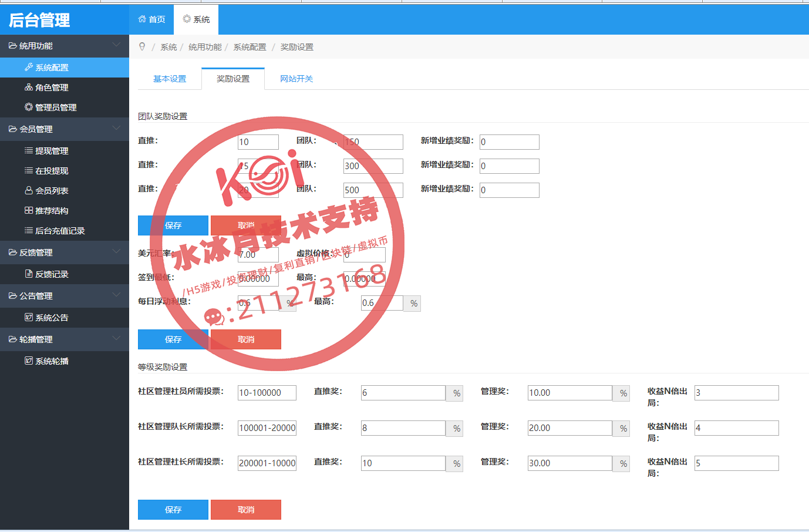Click the 社区管理社员所需投票 input
The height and width of the screenshot is (532, 809).
point(267,393)
